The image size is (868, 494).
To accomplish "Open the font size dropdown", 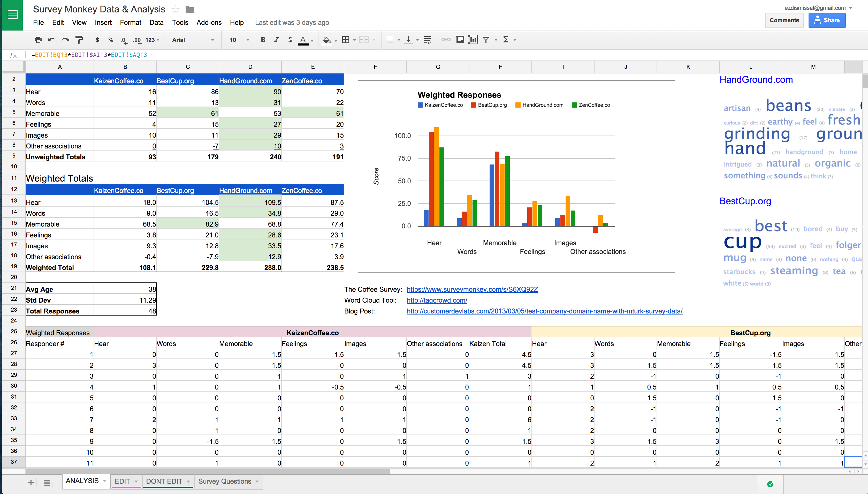I will [x=239, y=40].
